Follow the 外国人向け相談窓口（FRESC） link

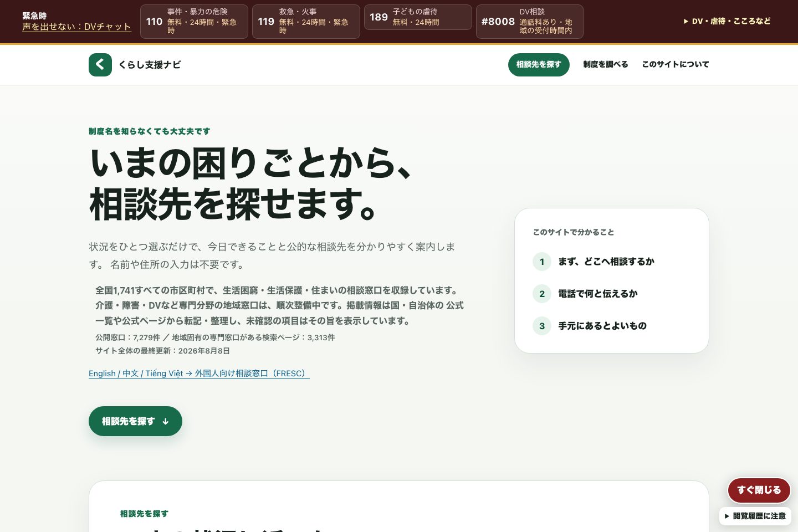[x=199, y=374]
